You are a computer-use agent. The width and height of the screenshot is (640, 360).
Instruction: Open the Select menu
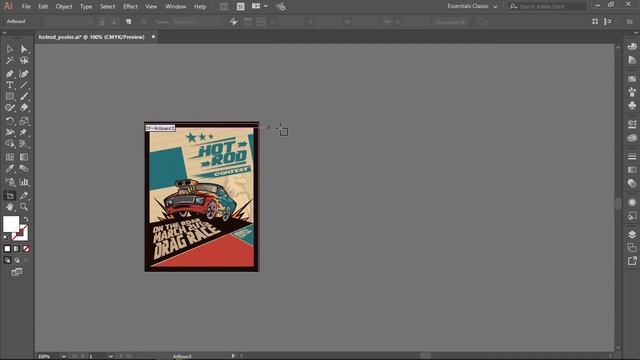pyautogui.click(x=107, y=7)
